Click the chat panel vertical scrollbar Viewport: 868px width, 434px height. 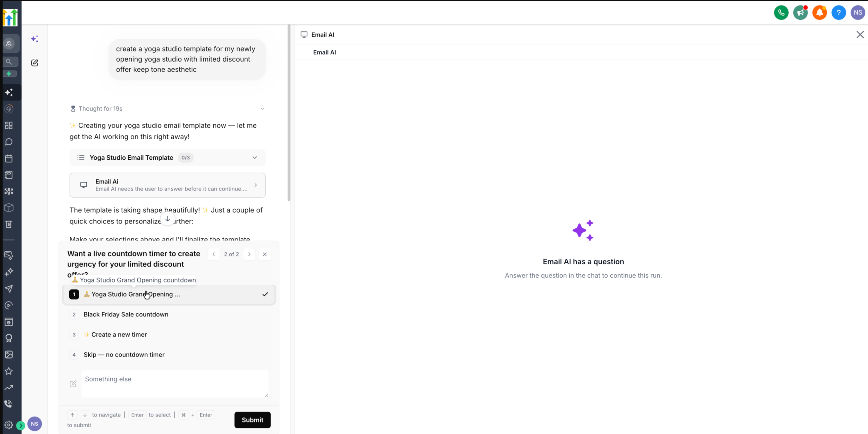289,113
